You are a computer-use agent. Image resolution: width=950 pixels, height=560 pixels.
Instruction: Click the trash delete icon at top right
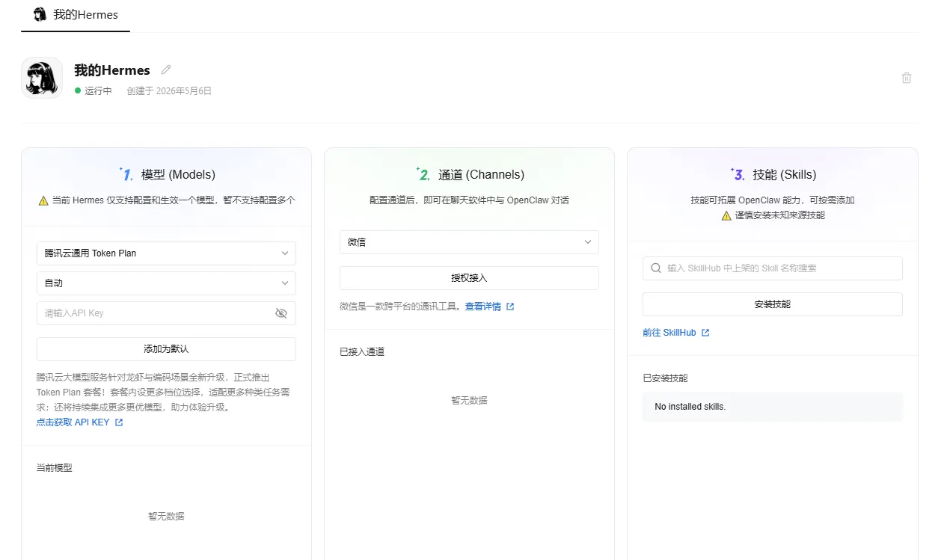point(907,78)
